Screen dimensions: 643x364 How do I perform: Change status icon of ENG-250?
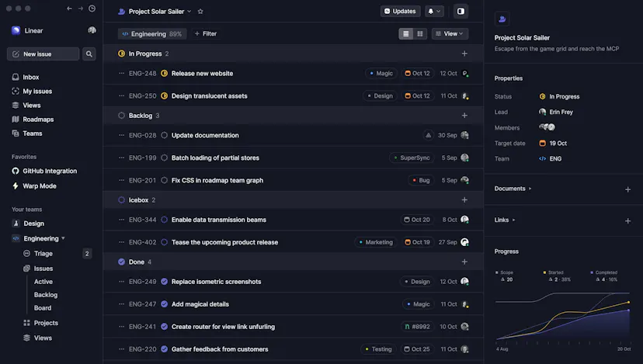coord(164,96)
